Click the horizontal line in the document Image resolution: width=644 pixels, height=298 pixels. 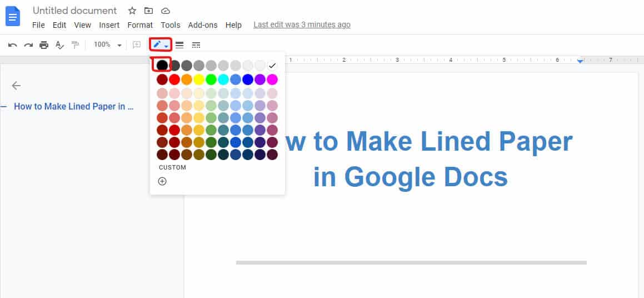point(411,262)
